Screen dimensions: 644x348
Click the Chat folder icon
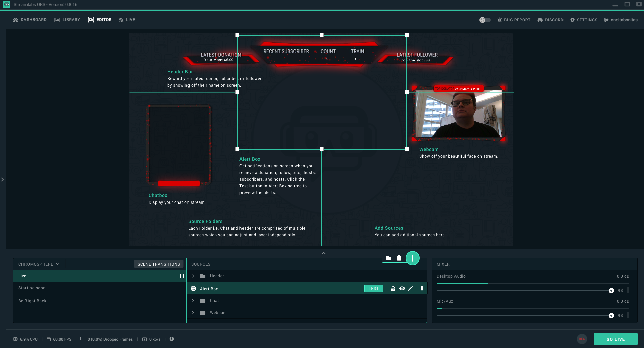[x=203, y=301]
